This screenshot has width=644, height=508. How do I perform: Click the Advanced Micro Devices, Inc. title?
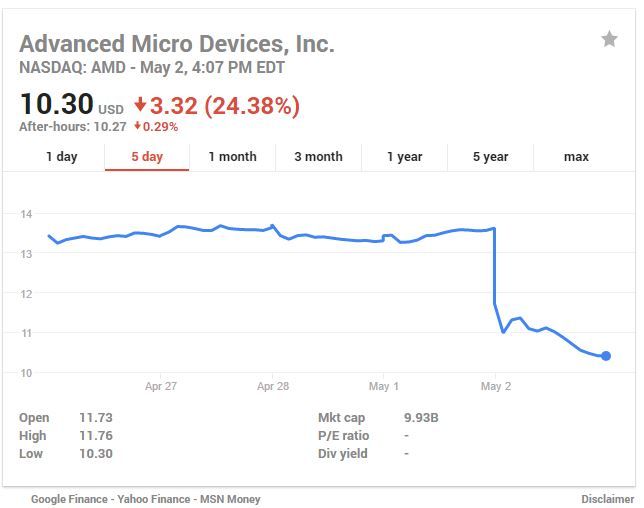(177, 44)
